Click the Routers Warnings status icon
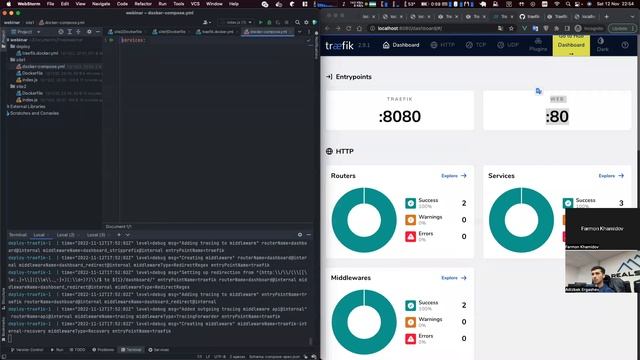The width and height of the screenshot is (640, 360). point(411,220)
